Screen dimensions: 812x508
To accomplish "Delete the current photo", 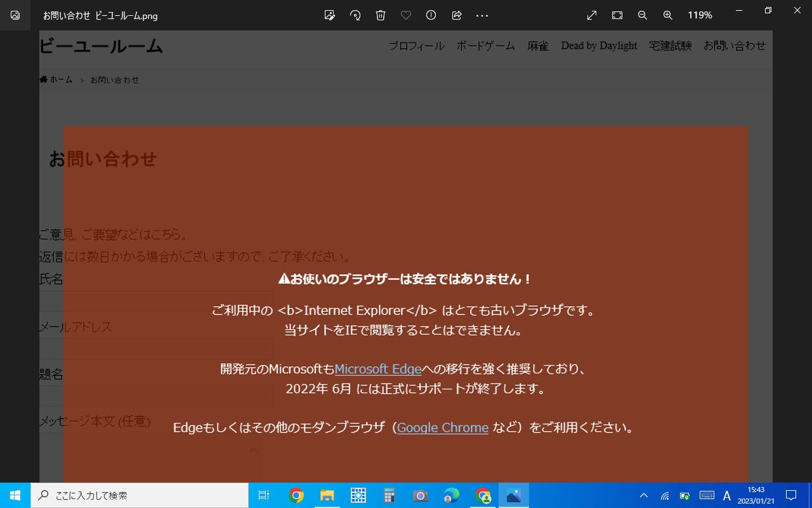I will click(x=381, y=15).
